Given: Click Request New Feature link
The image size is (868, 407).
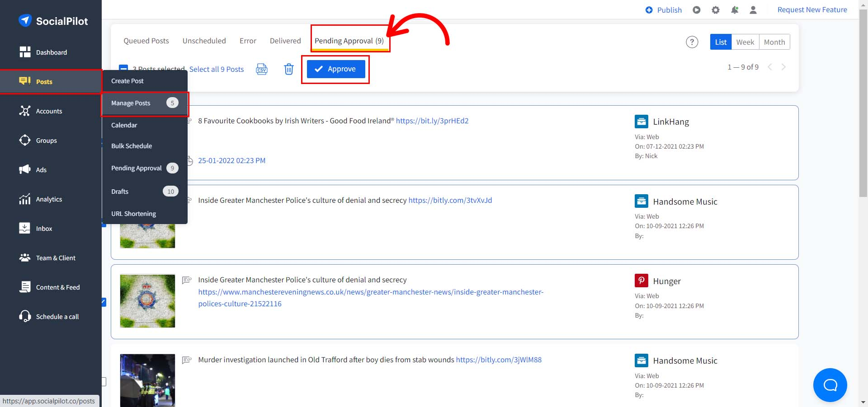Looking at the screenshot, I should click(812, 9).
